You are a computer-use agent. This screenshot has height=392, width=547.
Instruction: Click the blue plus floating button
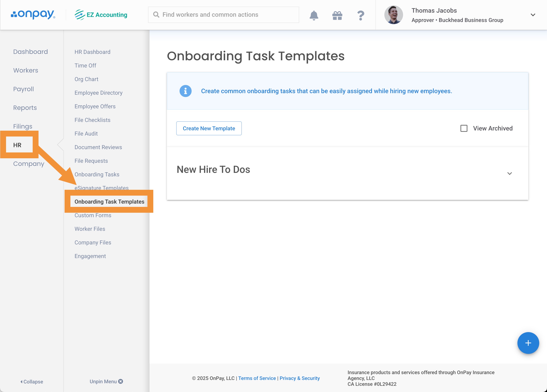(528, 343)
